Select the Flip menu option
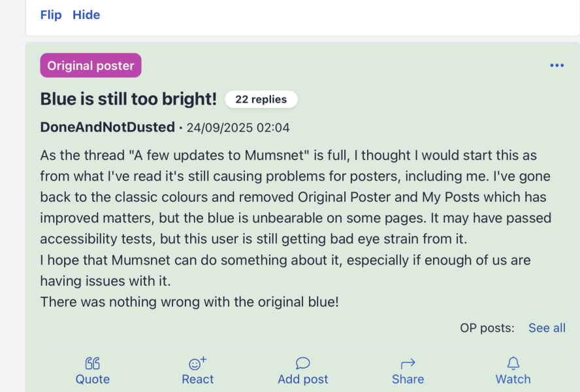580x392 pixels. point(51,14)
